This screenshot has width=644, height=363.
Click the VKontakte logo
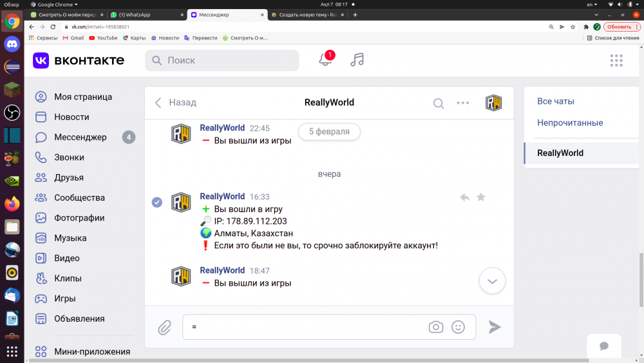(x=79, y=61)
